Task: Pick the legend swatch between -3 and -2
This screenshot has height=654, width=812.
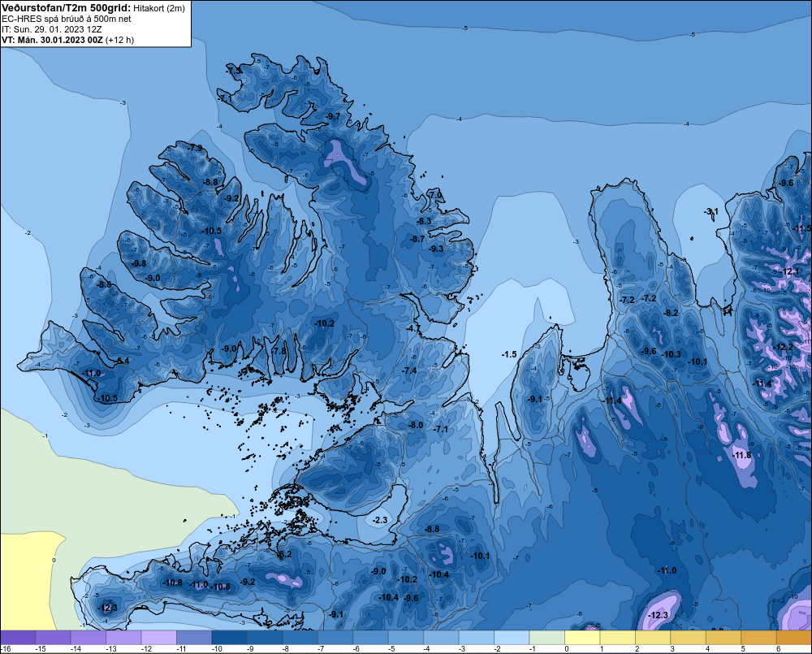Action: click(x=477, y=638)
